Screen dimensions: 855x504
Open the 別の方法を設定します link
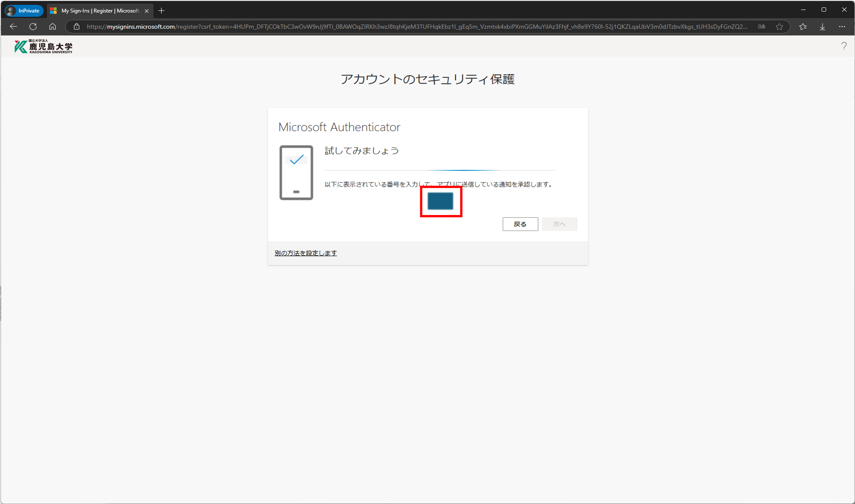(306, 253)
